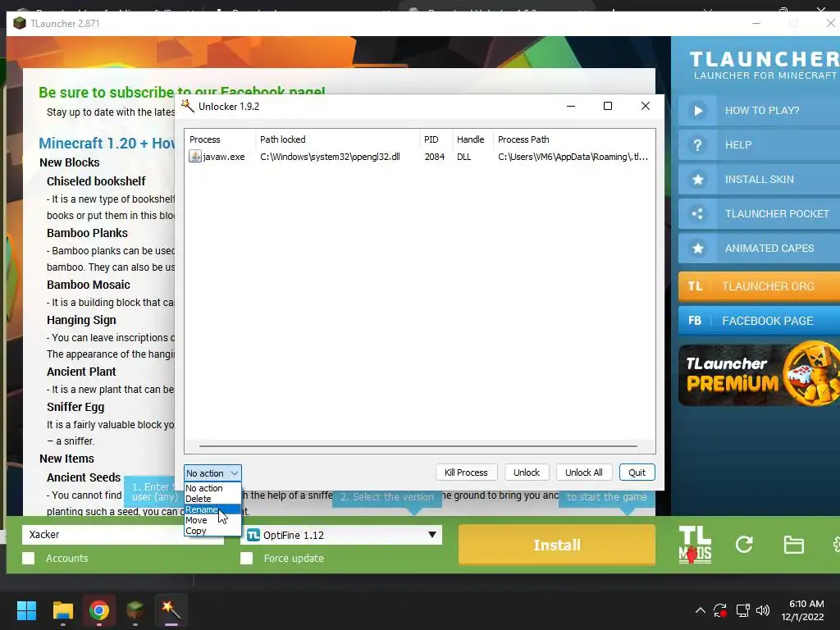840x630 pixels.
Task: Choose Copy in the action dropdown list
Action: [x=212, y=531]
